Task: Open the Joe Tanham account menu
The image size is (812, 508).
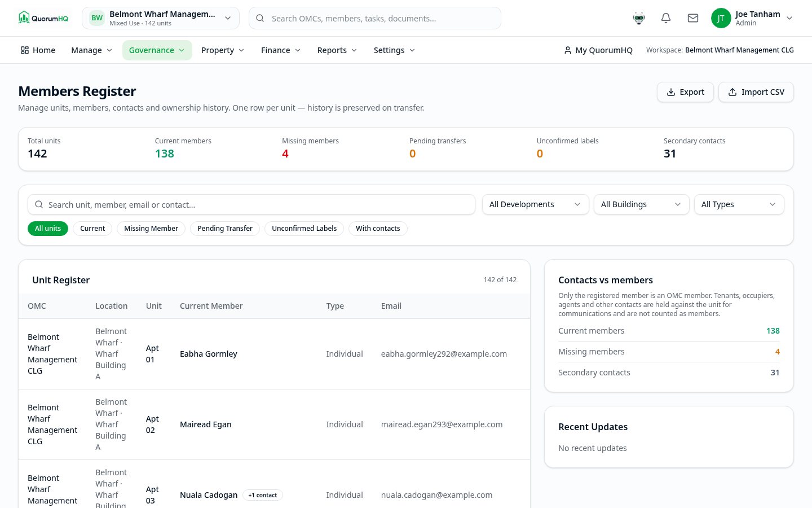Action: coord(752,18)
